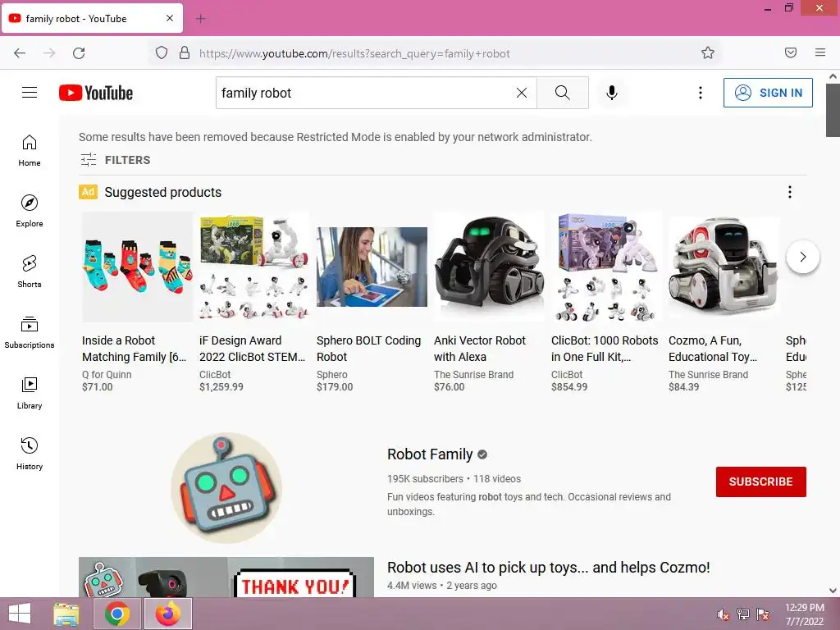Go back with the browser back arrow
The image size is (840, 630).
point(20,52)
